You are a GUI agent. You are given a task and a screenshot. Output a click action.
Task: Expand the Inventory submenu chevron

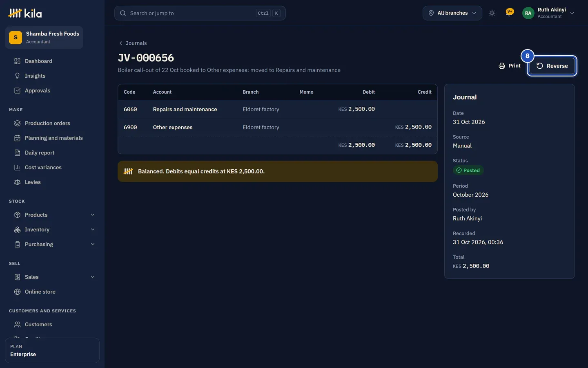(93, 230)
